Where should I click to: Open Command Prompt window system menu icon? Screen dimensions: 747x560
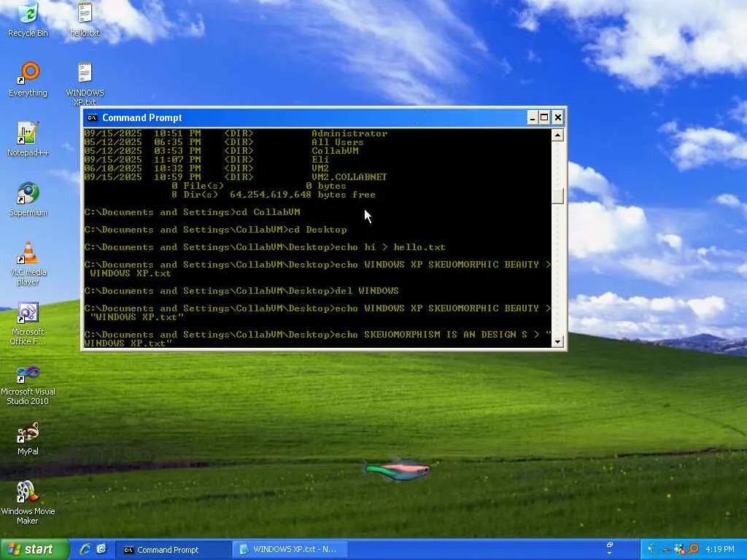pyautogui.click(x=93, y=117)
